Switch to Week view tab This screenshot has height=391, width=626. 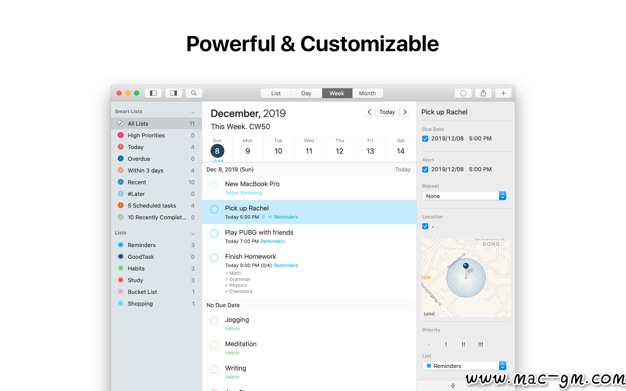pos(337,93)
